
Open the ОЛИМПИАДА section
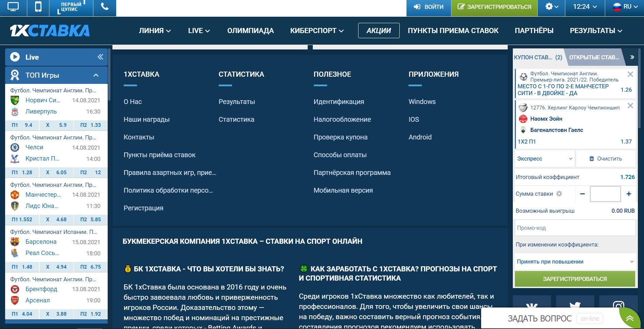250,31
